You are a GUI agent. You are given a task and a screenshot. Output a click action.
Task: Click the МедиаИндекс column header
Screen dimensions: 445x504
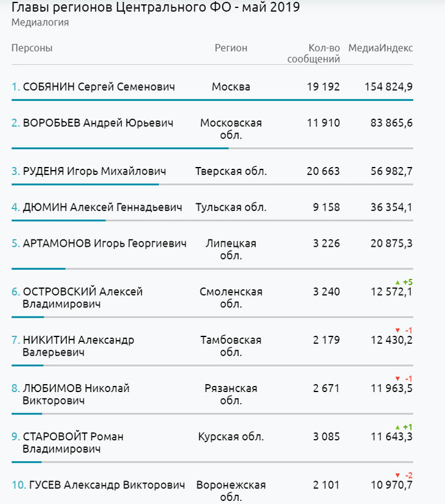(x=381, y=48)
